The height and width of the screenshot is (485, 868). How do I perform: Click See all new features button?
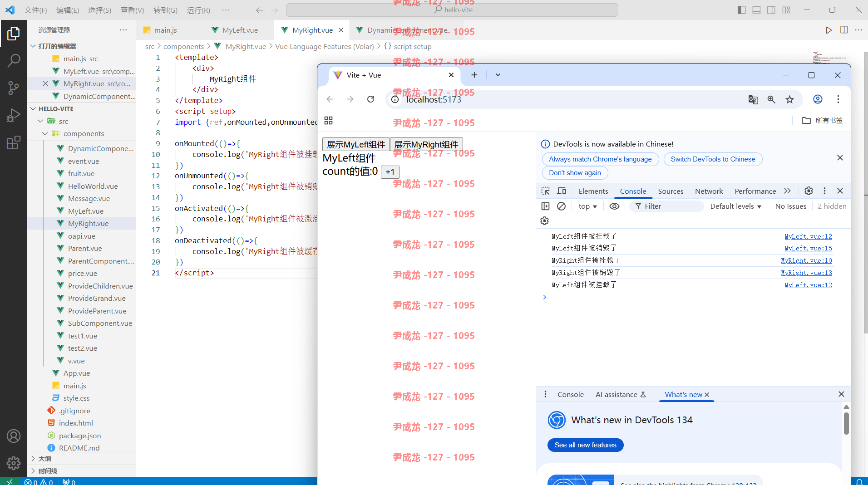pyautogui.click(x=585, y=445)
